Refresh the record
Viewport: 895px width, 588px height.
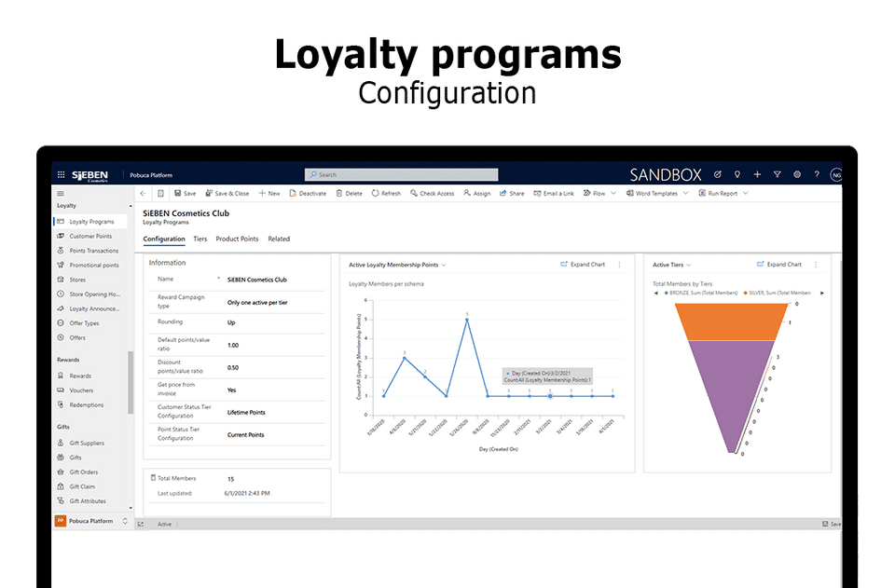[x=386, y=193]
